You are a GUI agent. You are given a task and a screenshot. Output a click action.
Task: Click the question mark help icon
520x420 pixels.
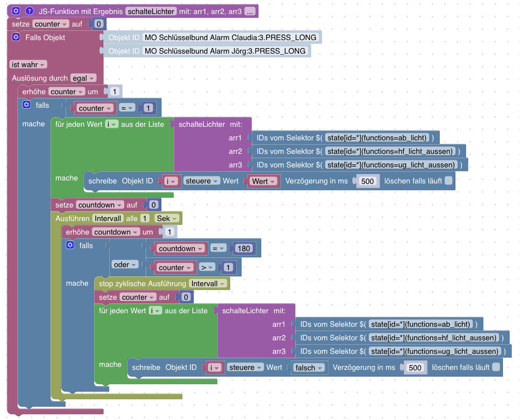30,11
